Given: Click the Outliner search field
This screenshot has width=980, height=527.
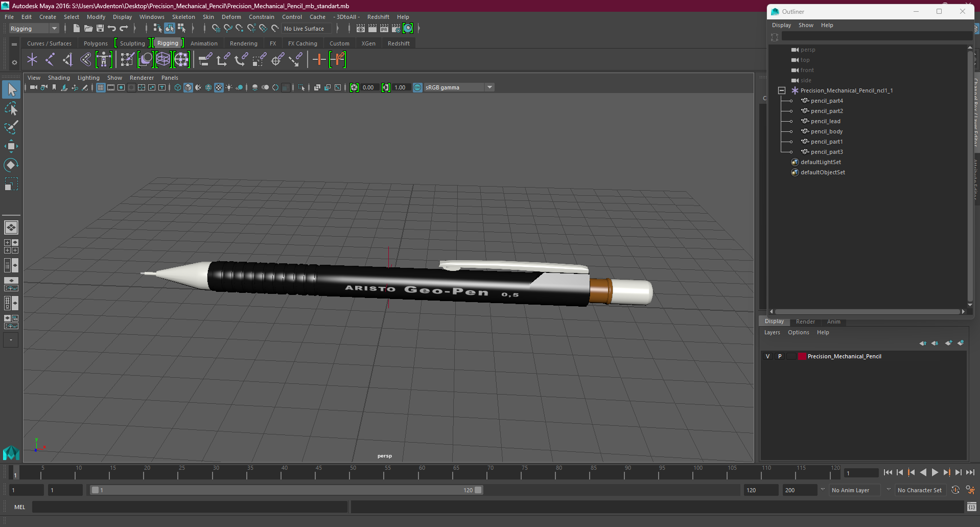Looking at the screenshot, I should pos(876,36).
